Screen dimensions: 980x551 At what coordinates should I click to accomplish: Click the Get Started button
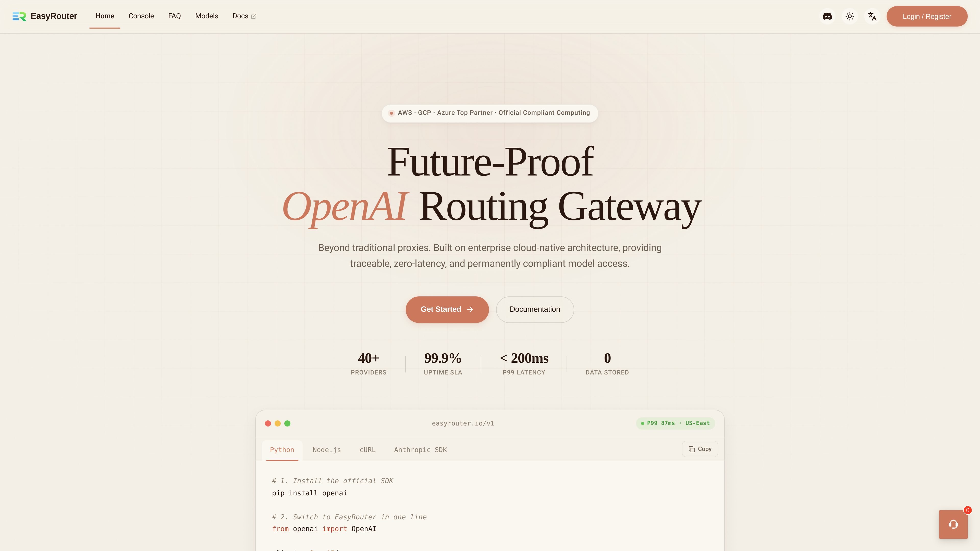[447, 309]
